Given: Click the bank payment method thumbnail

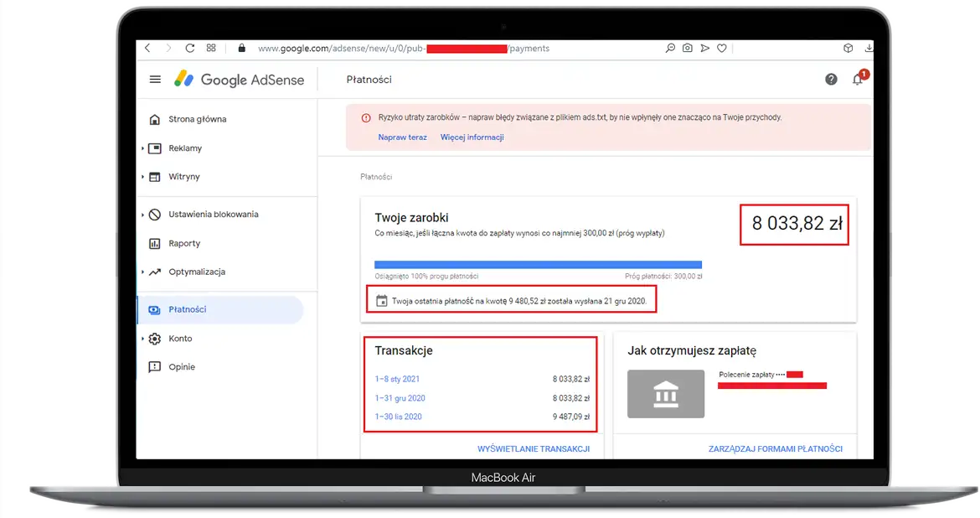Looking at the screenshot, I should click(666, 394).
